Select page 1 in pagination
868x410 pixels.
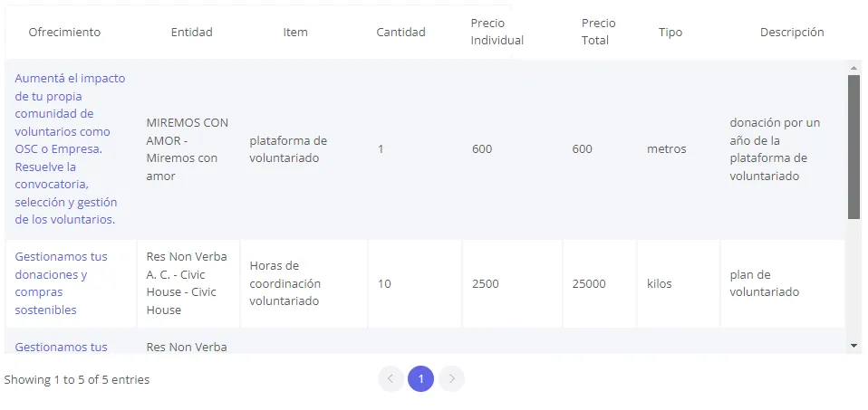coord(420,378)
